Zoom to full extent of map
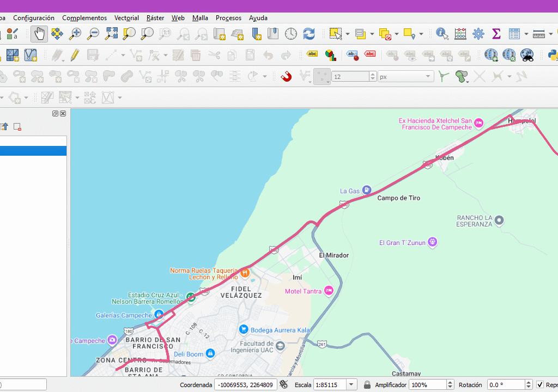Image resolution: width=558 pixels, height=392 pixels. 111,34
